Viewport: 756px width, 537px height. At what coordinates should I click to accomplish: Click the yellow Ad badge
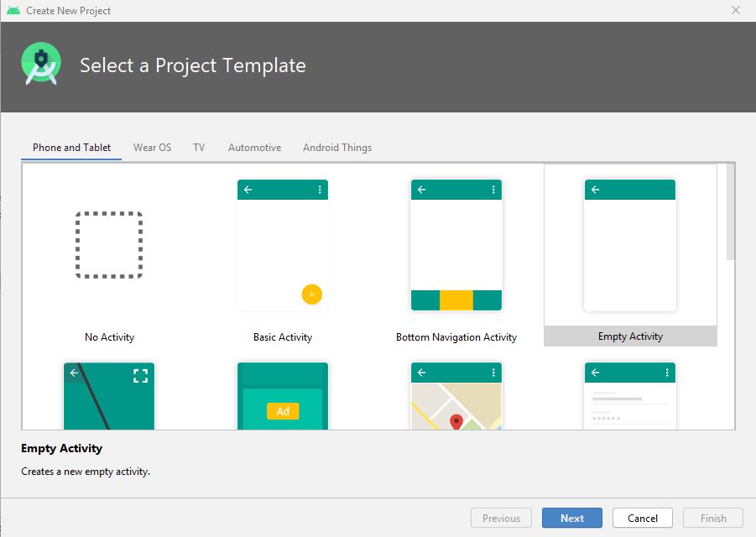tap(283, 411)
